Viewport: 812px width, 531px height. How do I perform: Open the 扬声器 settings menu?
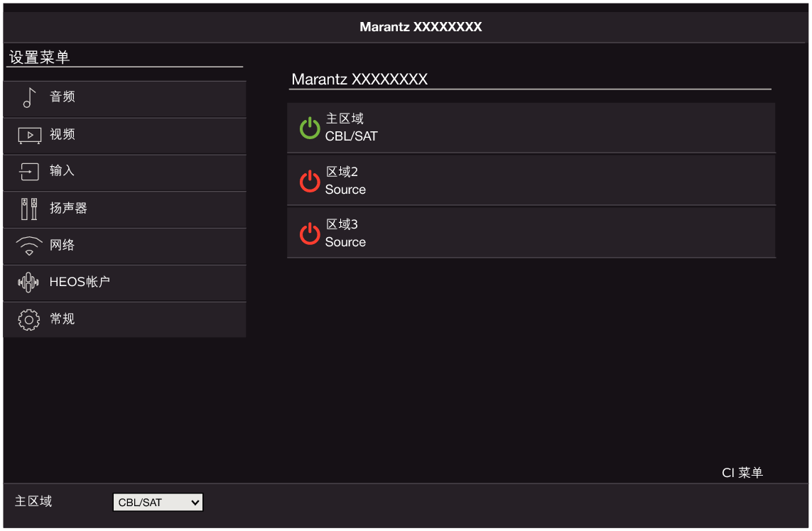coord(124,209)
